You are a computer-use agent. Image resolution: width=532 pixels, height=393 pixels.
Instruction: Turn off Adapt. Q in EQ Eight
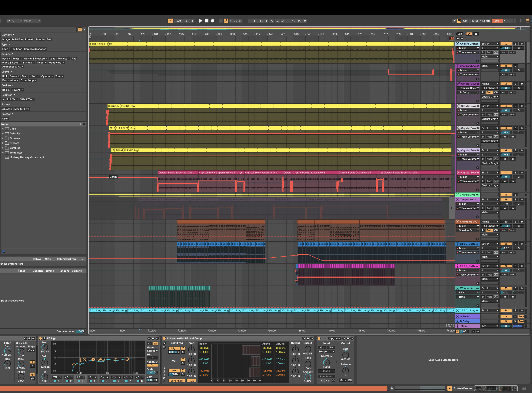152,365
